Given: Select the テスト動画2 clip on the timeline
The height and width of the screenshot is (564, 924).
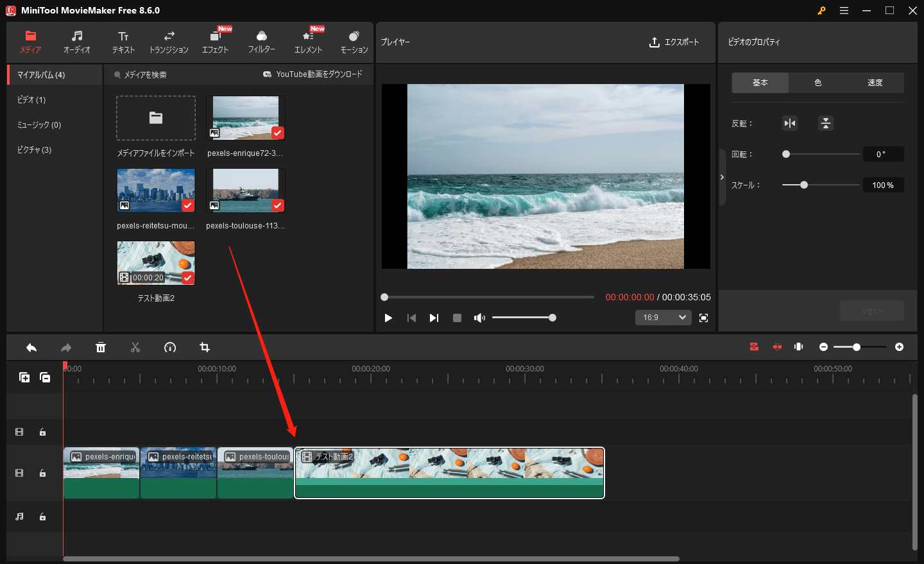Looking at the screenshot, I should pos(449,473).
